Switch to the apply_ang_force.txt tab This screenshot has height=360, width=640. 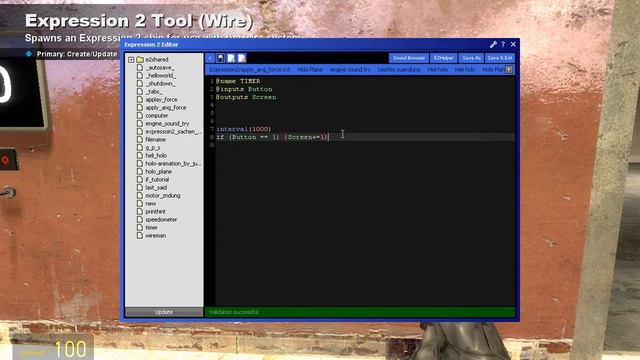[249, 70]
